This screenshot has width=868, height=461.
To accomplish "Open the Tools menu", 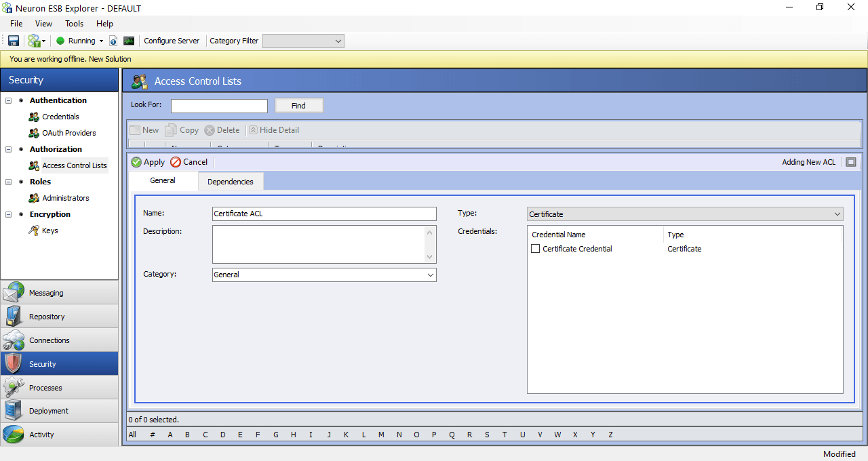I will click(x=74, y=24).
